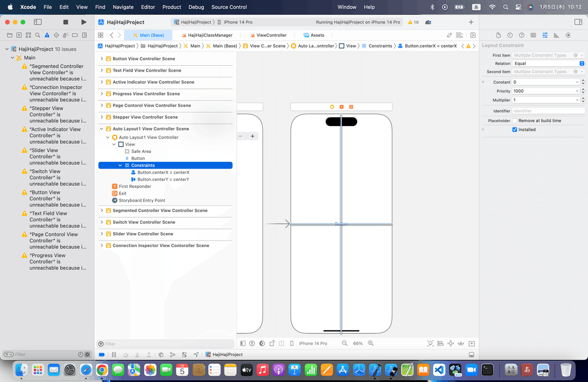
Task: Collapse the Auto Layout1 View Controller Scene
Action: (x=102, y=129)
